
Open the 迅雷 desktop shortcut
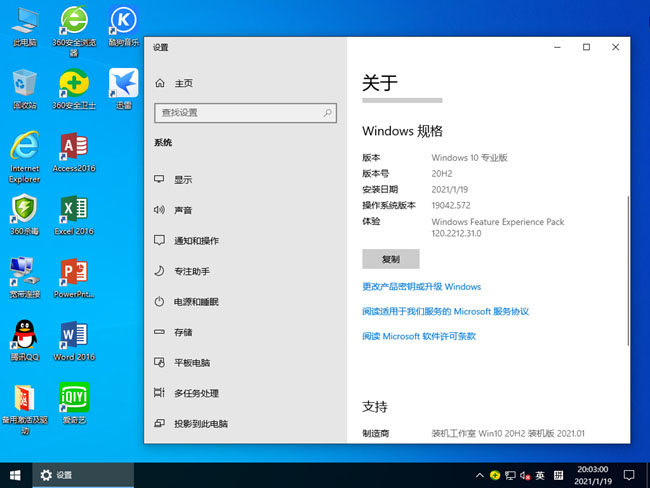coord(124,89)
